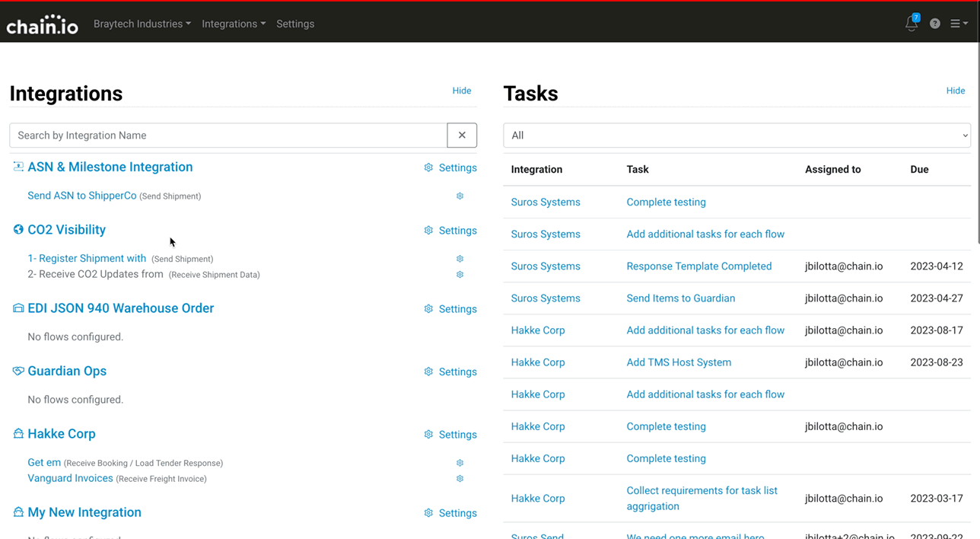980x539 pixels.
Task: Go to Settings in the top navbar
Action: coord(295,24)
